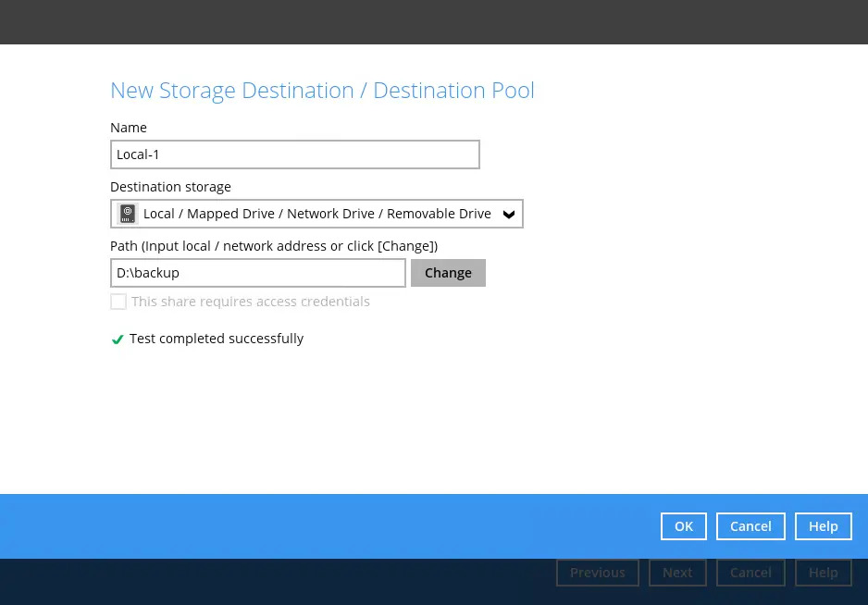Focus the Path field showing D:\backup
The image size is (868, 605).
point(257,273)
